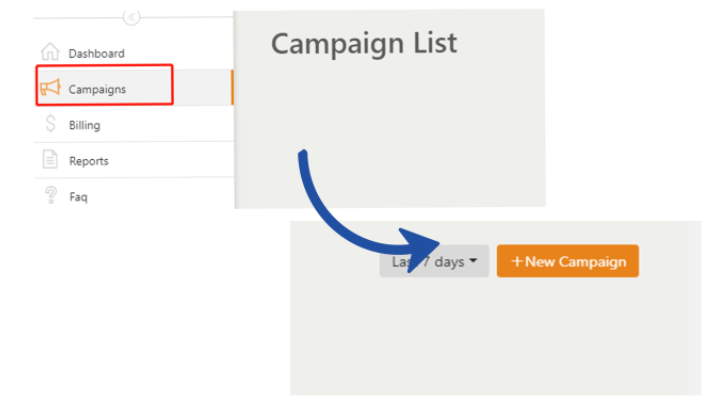Click the orange active bar beside Campaigns

(x=232, y=87)
